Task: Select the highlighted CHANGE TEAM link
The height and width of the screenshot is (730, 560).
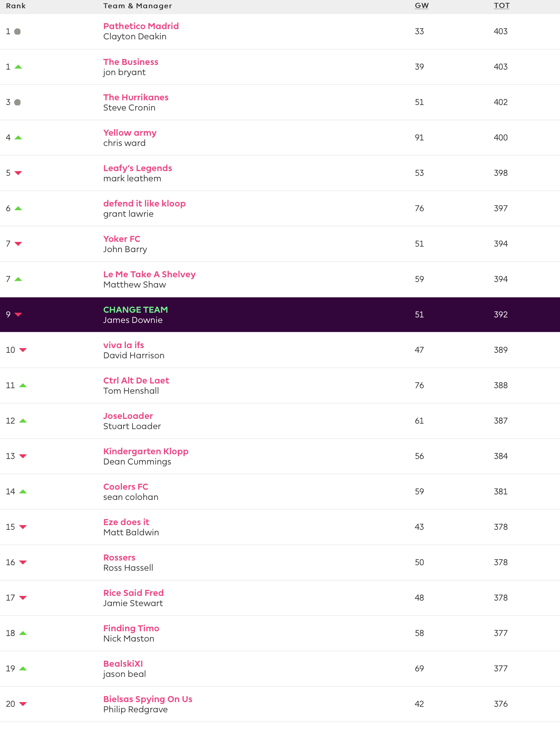Action: click(x=135, y=310)
